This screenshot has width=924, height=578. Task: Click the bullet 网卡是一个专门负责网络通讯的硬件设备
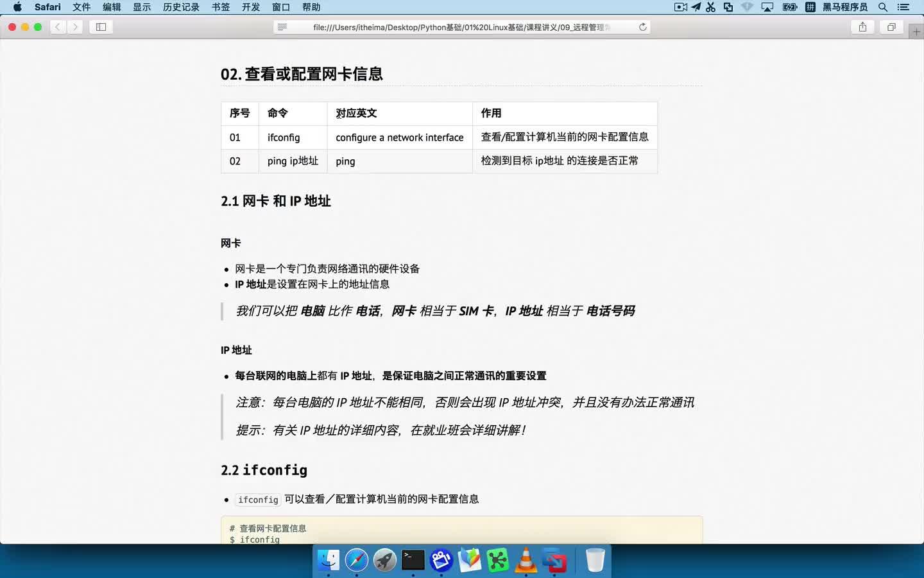[x=327, y=268]
